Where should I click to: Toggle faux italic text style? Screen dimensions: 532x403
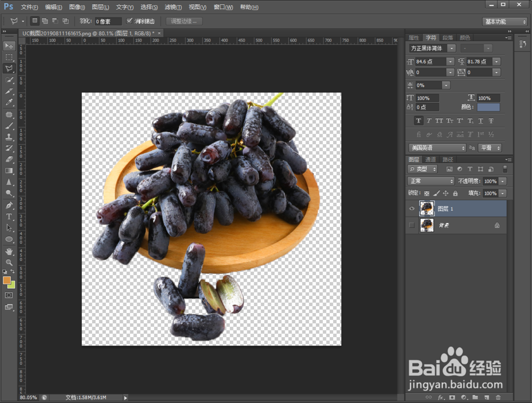[x=429, y=120]
